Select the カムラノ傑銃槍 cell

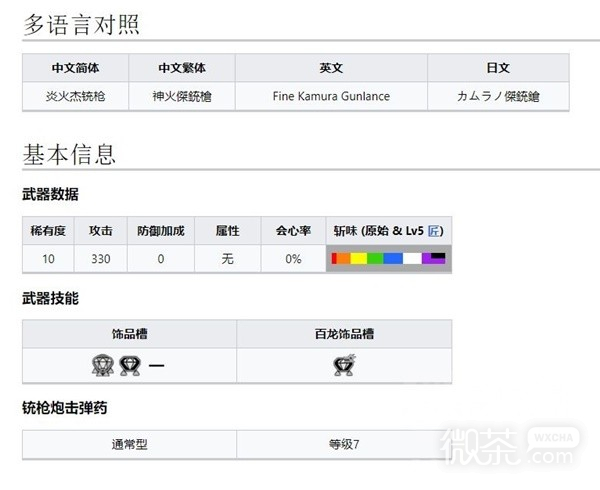[x=498, y=96]
